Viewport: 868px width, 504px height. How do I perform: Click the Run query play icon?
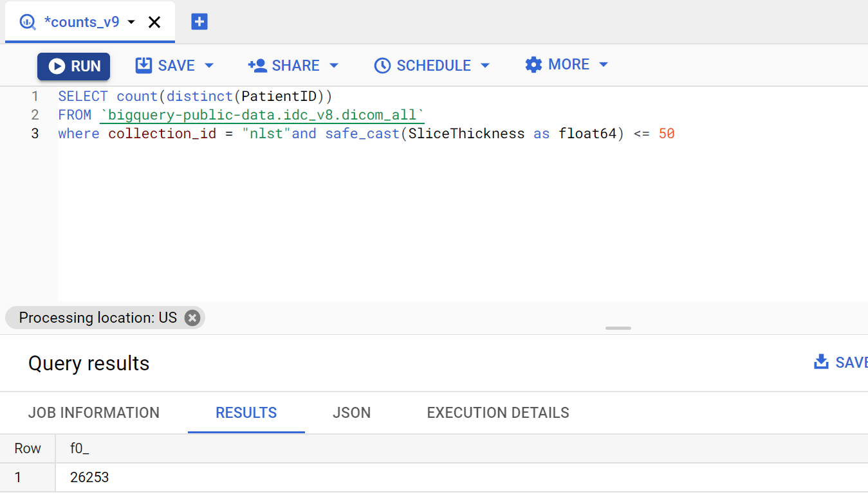[x=57, y=65]
